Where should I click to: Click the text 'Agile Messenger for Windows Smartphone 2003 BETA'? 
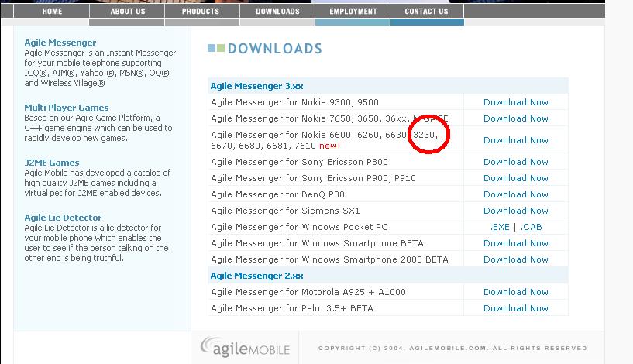pyautogui.click(x=329, y=259)
